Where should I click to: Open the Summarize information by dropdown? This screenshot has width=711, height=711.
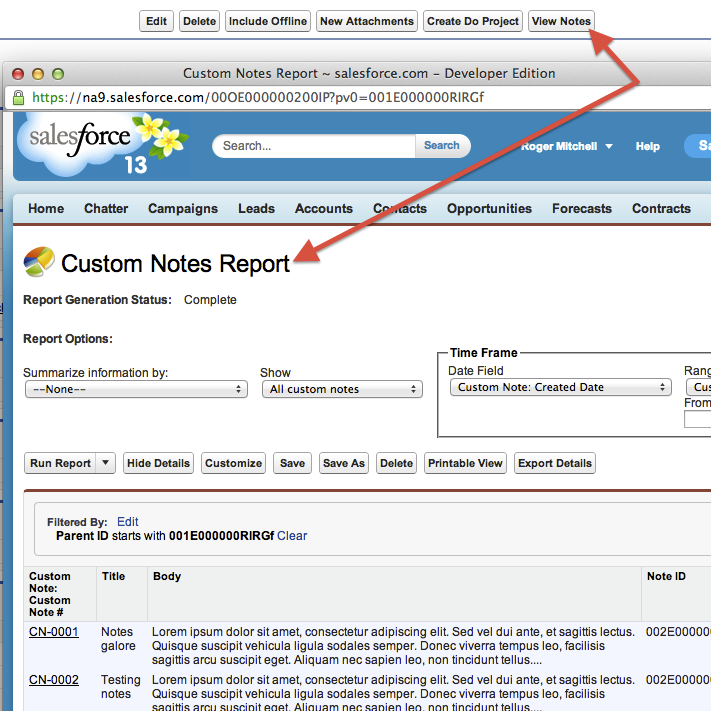pos(136,389)
